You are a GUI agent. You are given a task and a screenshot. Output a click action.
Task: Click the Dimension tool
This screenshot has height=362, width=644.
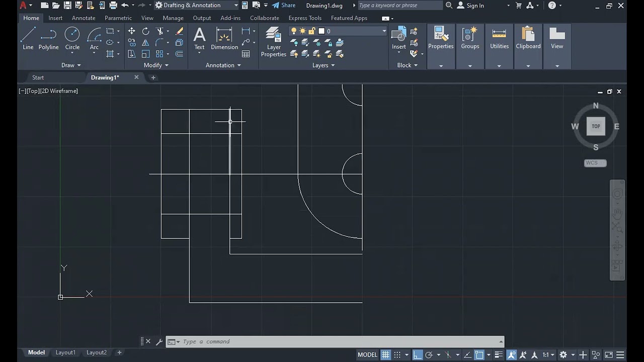pos(224,39)
